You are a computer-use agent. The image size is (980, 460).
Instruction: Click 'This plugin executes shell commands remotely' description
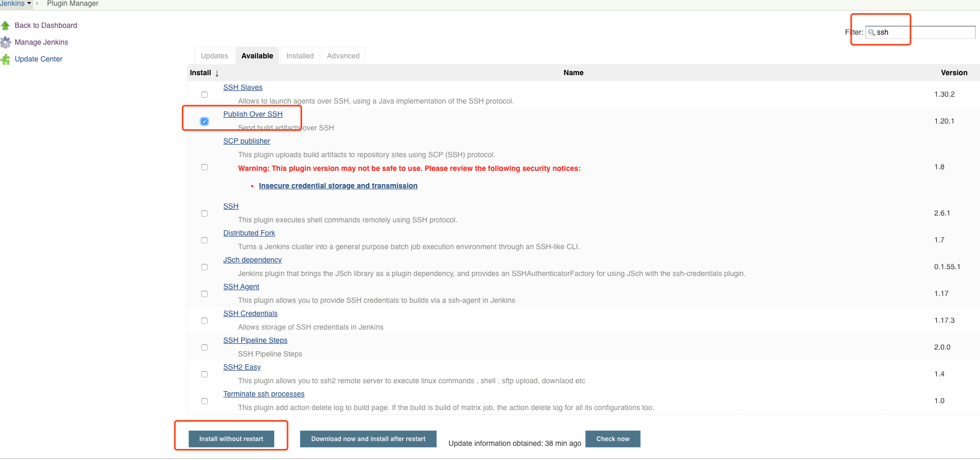[347, 220]
